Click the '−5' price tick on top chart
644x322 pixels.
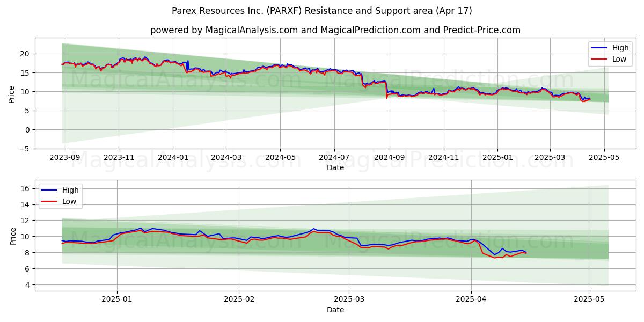click(x=25, y=149)
